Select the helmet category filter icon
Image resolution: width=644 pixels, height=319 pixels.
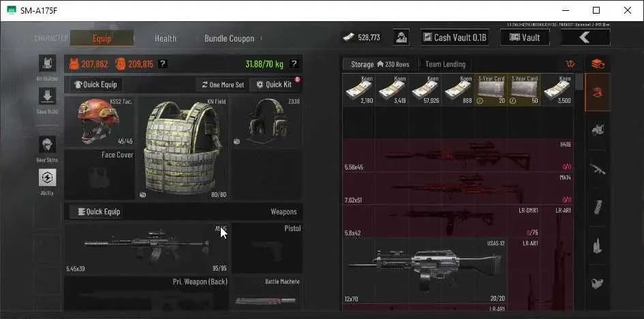click(x=598, y=93)
